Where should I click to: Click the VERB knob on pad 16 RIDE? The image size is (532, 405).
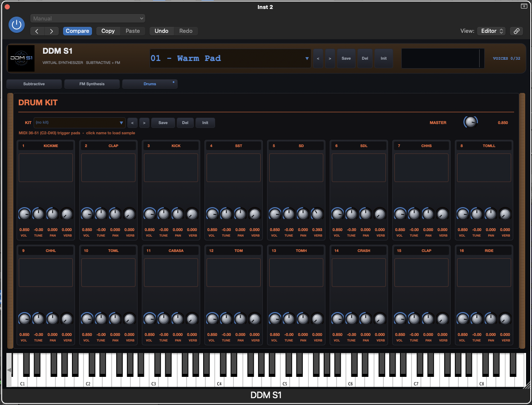[505, 319]
